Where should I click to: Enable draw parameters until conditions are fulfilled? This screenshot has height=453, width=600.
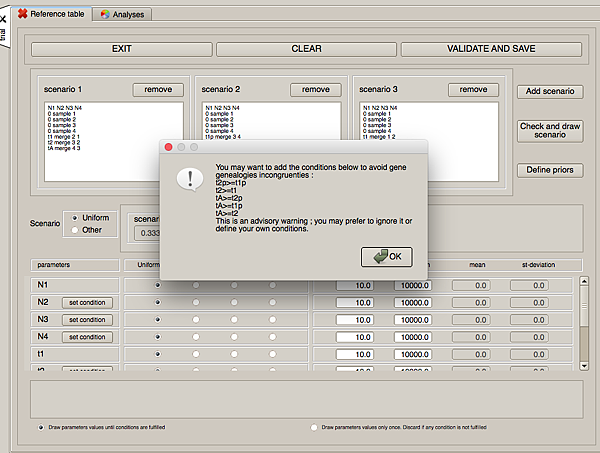(x=40, y=427)
